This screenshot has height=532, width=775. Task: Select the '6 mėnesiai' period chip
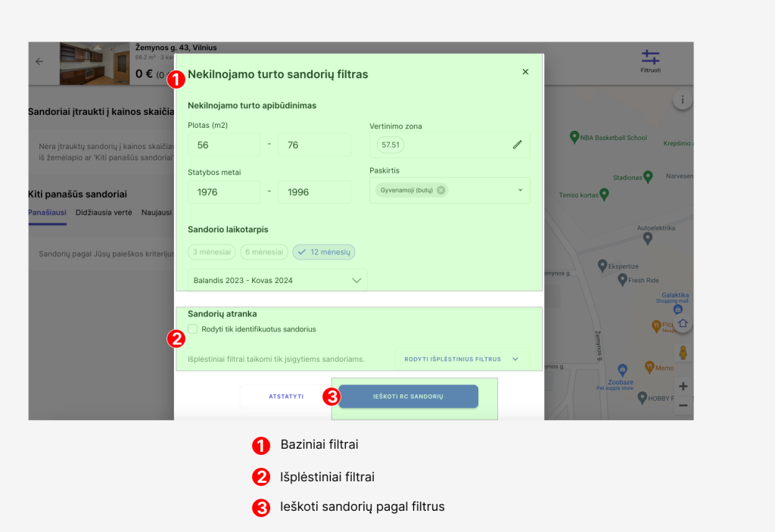point(263,252)
